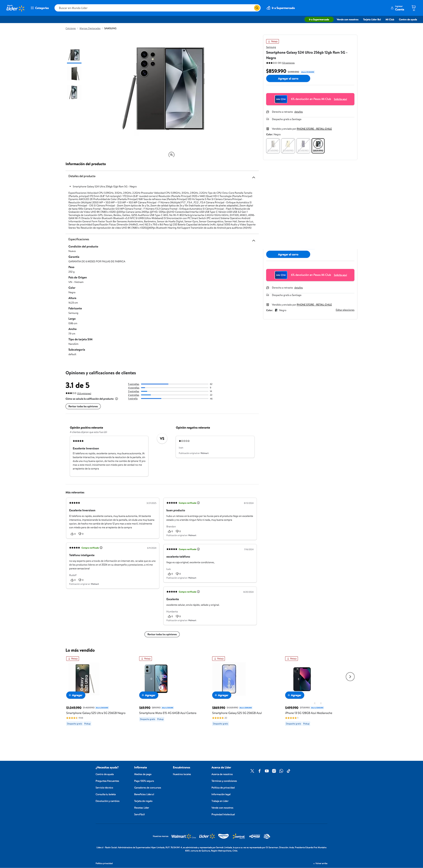Select the first color variant swatch

pos(273,146)
